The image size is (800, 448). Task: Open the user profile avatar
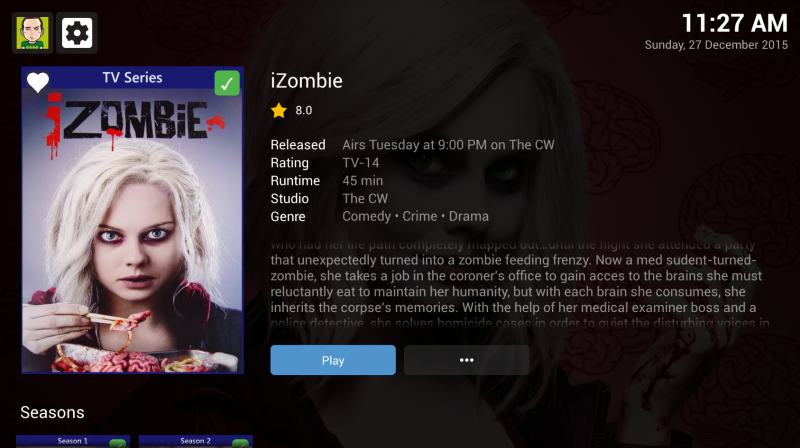tap(32, 33)
